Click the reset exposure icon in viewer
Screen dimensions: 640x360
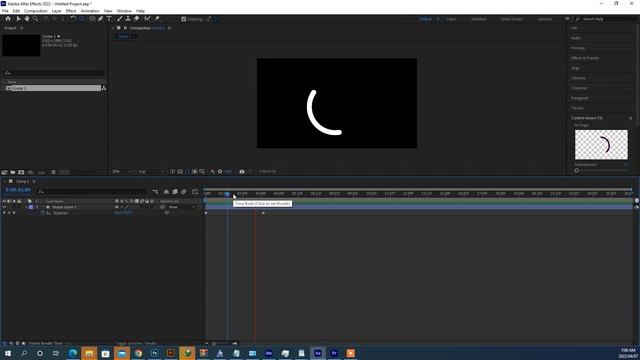220,172
